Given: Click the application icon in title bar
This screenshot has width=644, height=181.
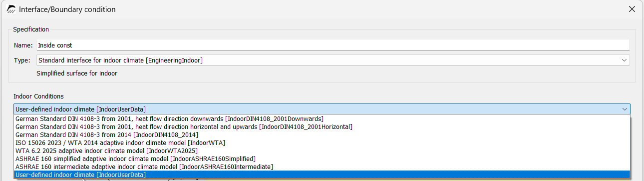Looking at the screenshot, I should click(x=10, y=9).
